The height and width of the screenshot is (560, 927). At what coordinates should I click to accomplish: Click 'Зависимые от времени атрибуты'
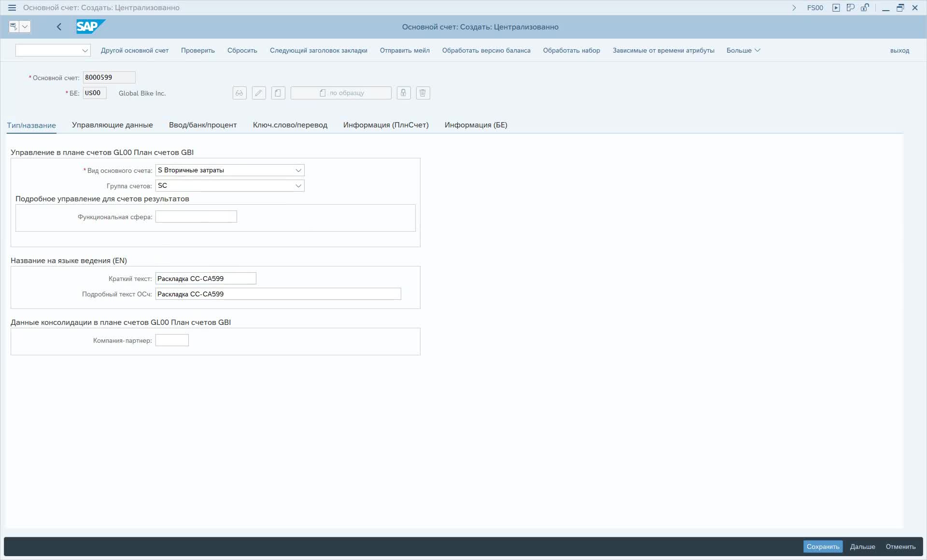tap(663, 50)
